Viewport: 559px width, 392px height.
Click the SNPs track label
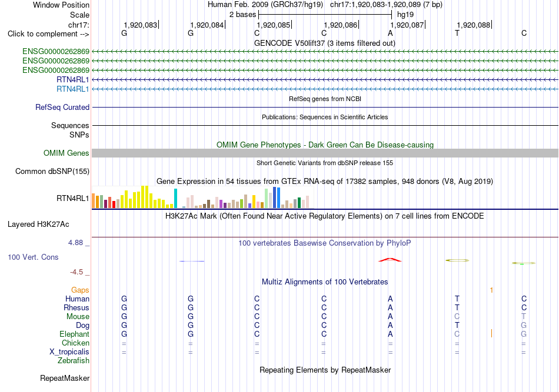click(x=79, y=135)
